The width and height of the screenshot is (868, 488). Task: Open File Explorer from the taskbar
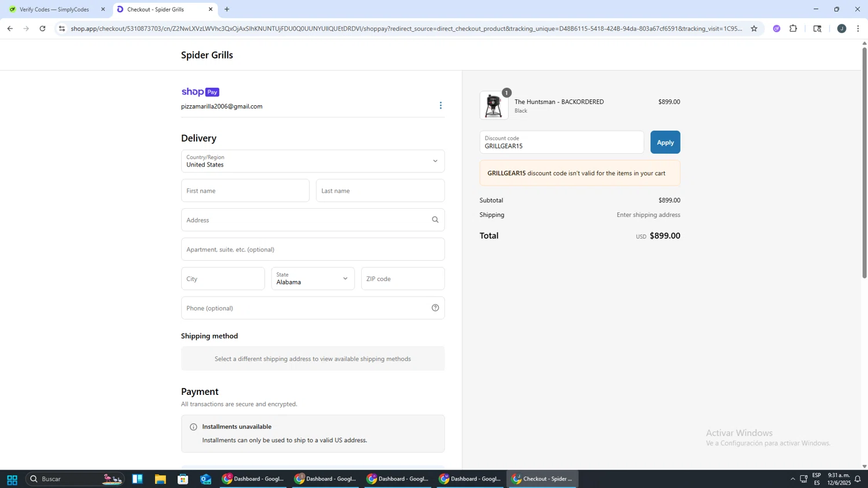pyautogui.click(x=160, y=479)
